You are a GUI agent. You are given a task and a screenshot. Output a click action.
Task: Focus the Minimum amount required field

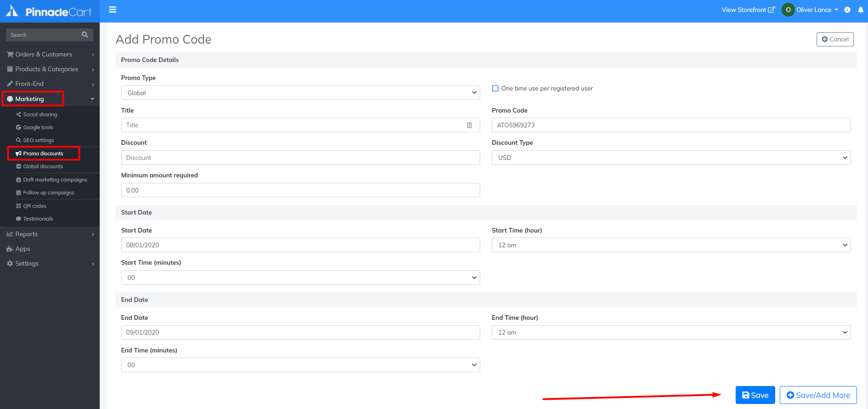301,190
